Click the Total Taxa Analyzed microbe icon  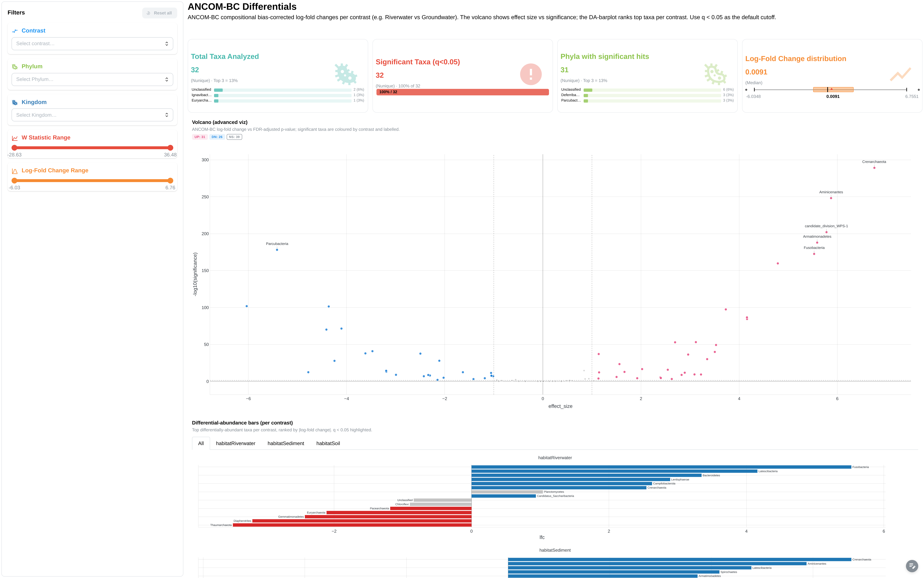346,74
